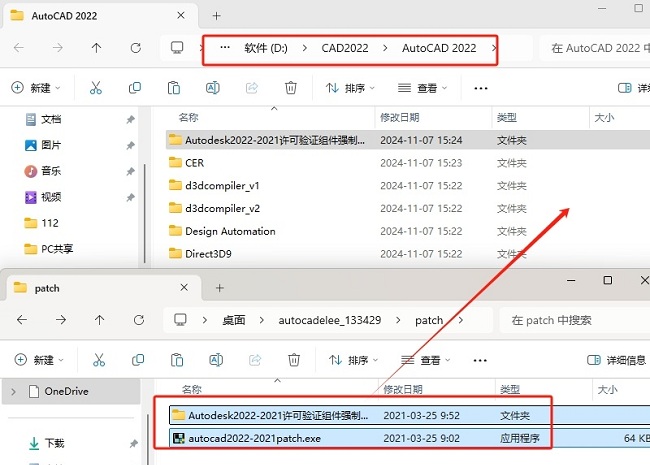Select the AutoCAD 2022 window tab
This screenshot has height=465, width=650.
coord(99,16)
